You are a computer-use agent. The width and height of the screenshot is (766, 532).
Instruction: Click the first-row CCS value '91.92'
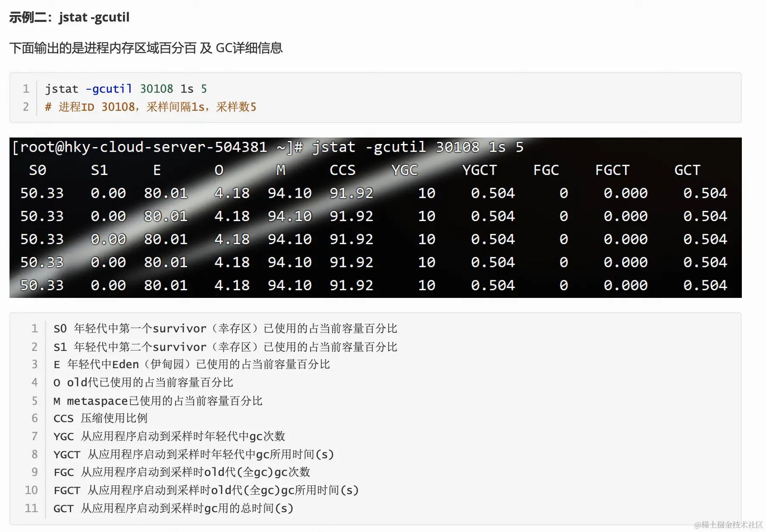click(x=352, y=193)
